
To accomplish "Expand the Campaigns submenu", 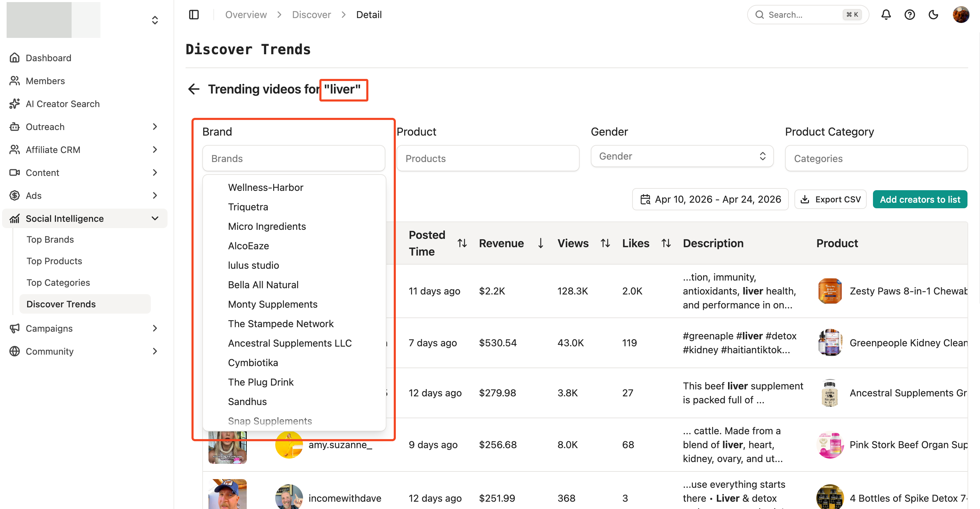I will (x=155, y=328).
